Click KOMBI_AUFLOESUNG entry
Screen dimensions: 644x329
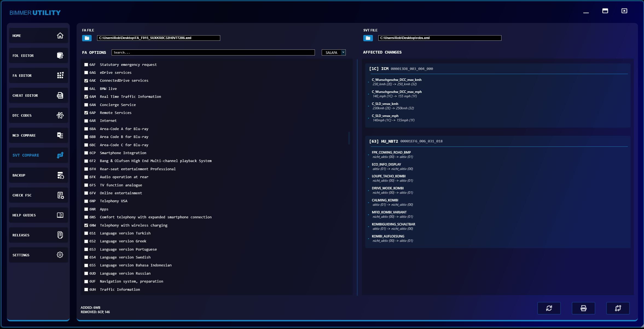[x=392, y=239]
